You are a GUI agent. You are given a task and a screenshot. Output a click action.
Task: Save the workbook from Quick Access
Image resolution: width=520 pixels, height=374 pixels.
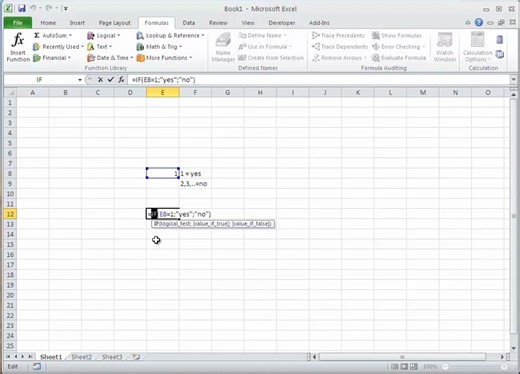pyautogui.click(x=22, y=8)
